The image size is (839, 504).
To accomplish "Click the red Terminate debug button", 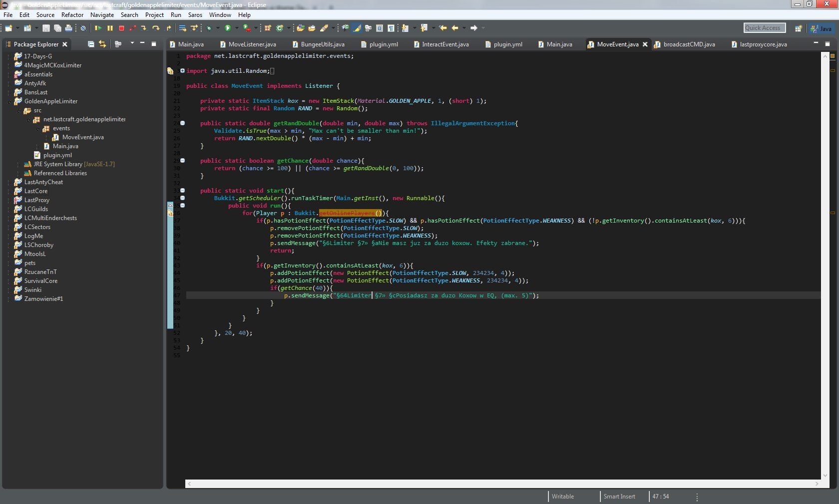I will [121, 28].
